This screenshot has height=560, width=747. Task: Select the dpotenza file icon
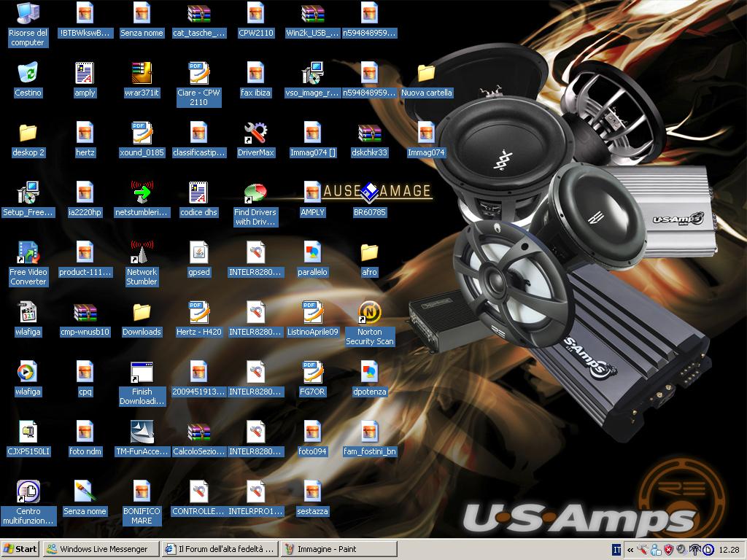(x=369, y=378)
